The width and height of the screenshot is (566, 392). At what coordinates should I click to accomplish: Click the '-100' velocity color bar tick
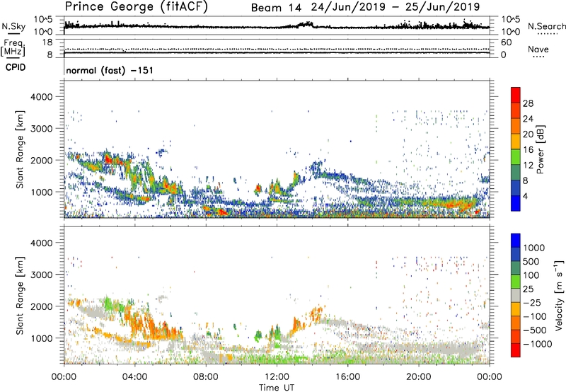[x=535, y=316]
